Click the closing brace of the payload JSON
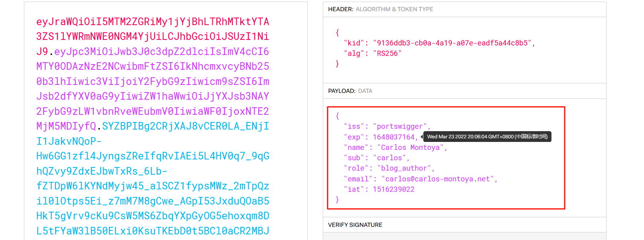 coord(337,199)
